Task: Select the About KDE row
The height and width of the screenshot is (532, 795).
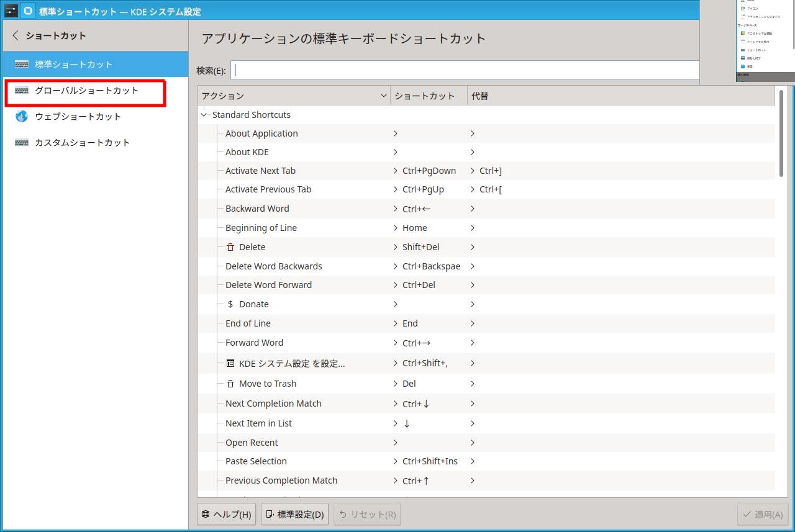Action: click(x=486, y=152)
